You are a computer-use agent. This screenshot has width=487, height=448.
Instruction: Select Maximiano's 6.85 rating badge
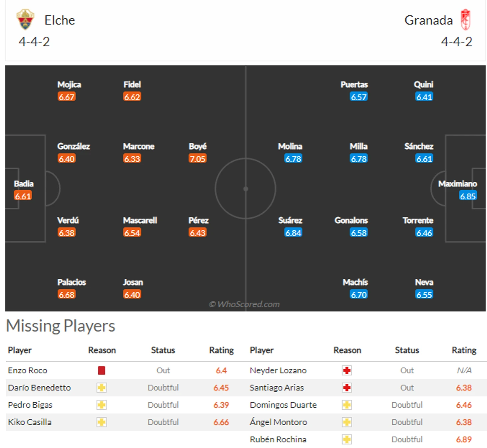tap(468, 196)
